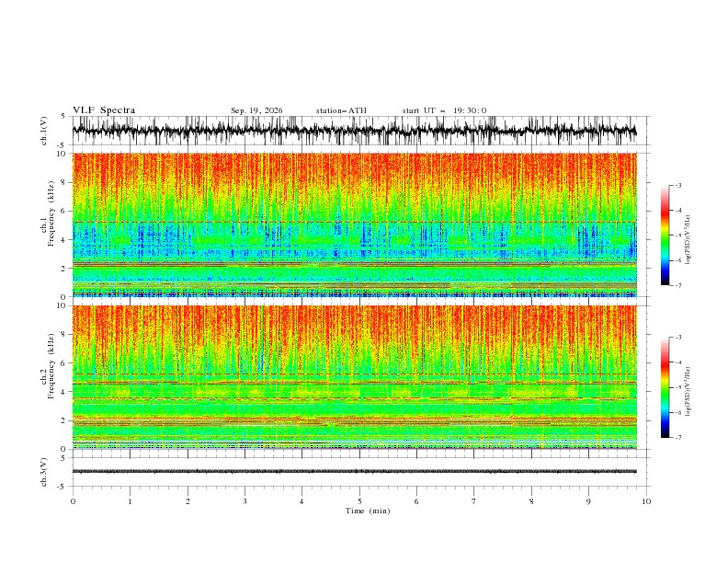Click the 7 minute tick on time axis
This screenshot has height=563, width=728.
pos(474,501)
